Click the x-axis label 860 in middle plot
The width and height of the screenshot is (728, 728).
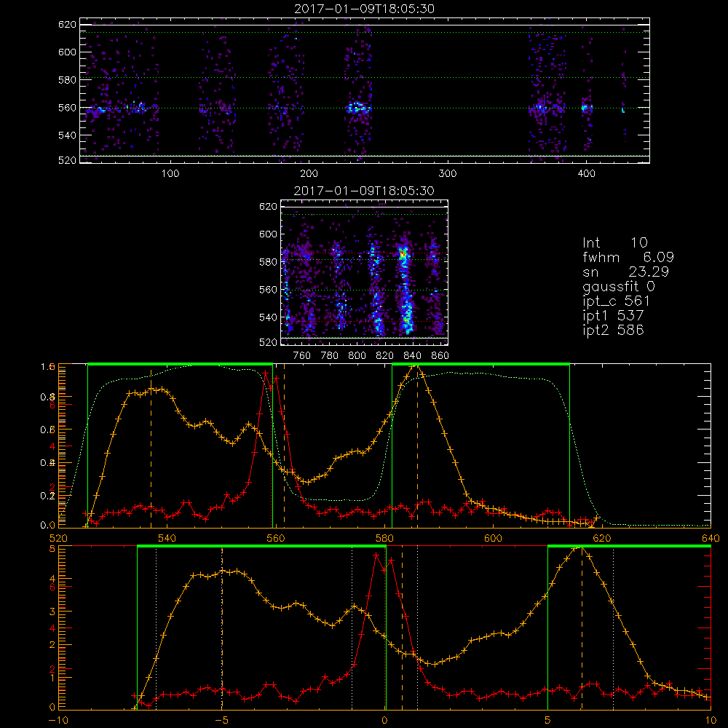pyautogui.click(x=440, y=356)
